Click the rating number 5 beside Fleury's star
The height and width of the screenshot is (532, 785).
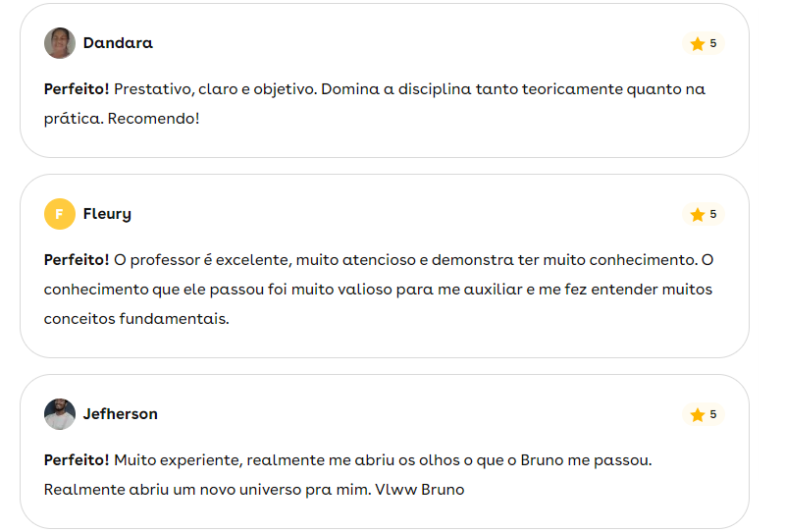coord(713,215)
